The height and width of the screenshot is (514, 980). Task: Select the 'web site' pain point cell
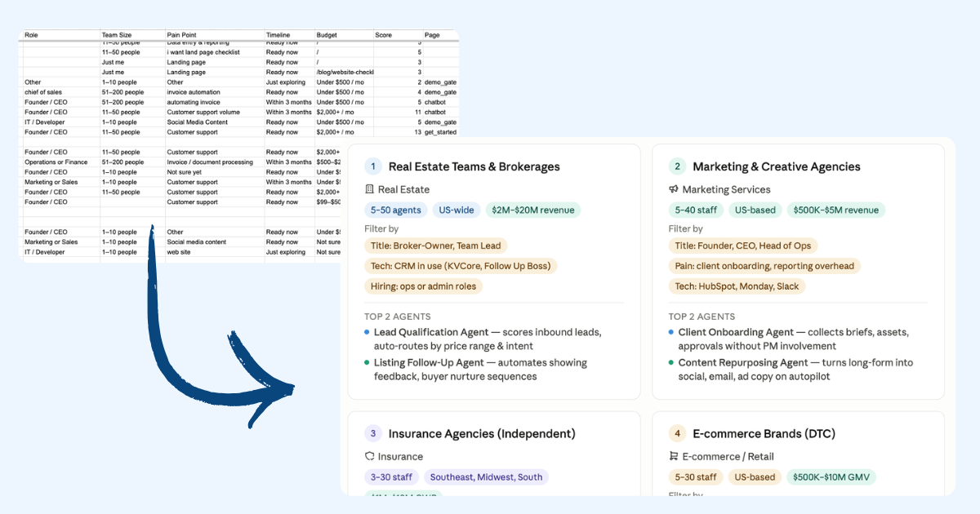[215, 252]
